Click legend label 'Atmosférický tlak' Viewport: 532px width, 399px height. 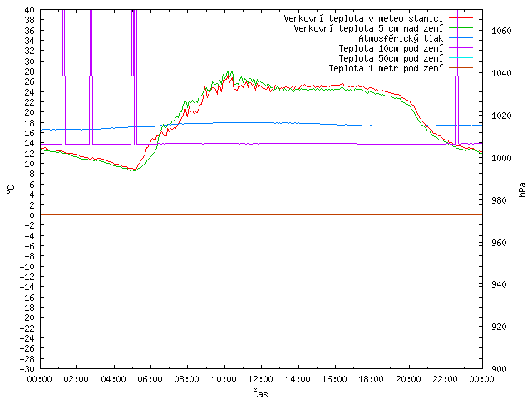[x=401, y=39]
